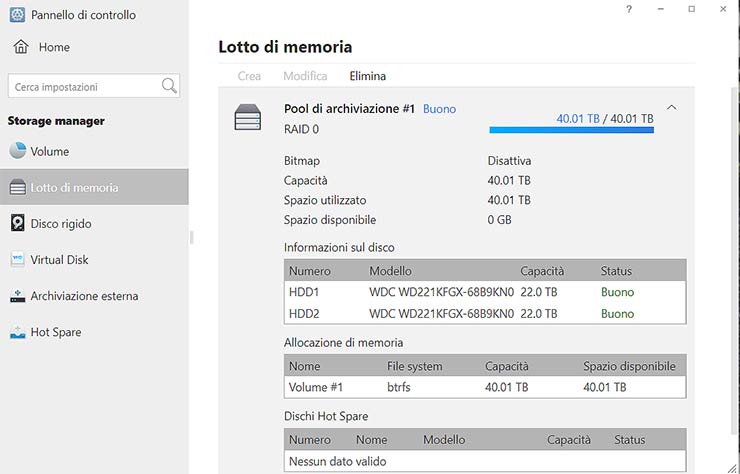Open the help question mark
Image resolution: width=740 pixels, height=474 pixels.
click(629, 9)
